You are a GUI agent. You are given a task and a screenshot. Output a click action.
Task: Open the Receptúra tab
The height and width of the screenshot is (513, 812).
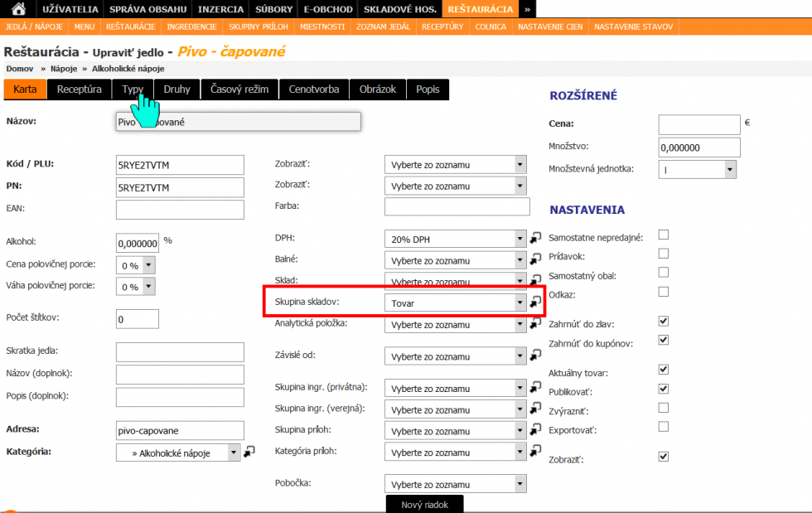(80, 89)
